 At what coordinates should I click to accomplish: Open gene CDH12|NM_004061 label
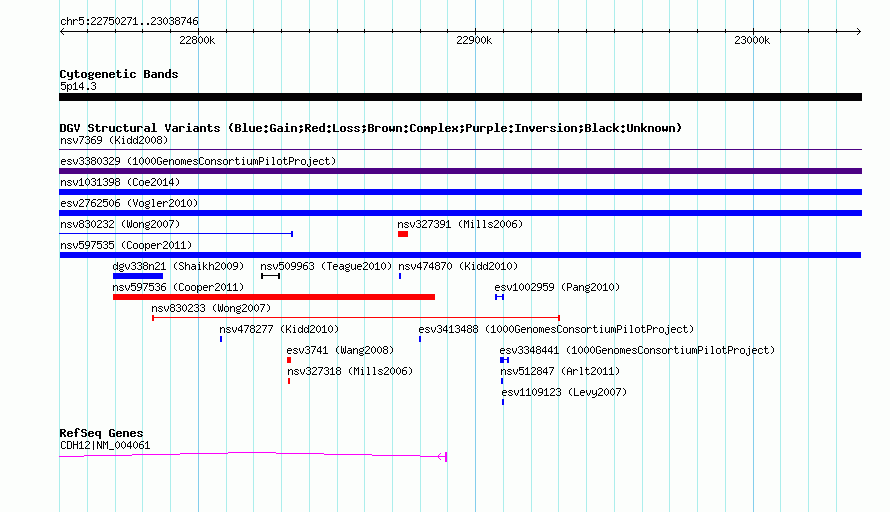click(105, 446)
